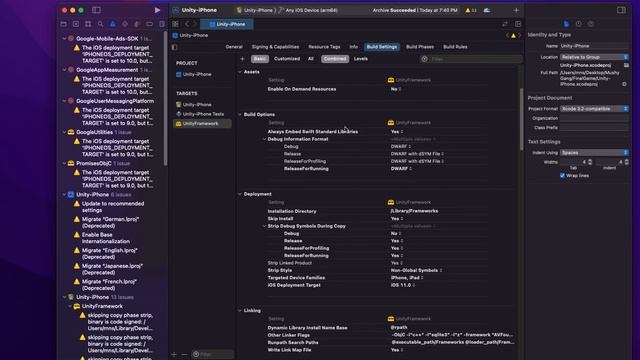Image resolution: width=640 pixels, height=360 pixels.
Task: Add an editor pane on right
Action: pos(518,24)
